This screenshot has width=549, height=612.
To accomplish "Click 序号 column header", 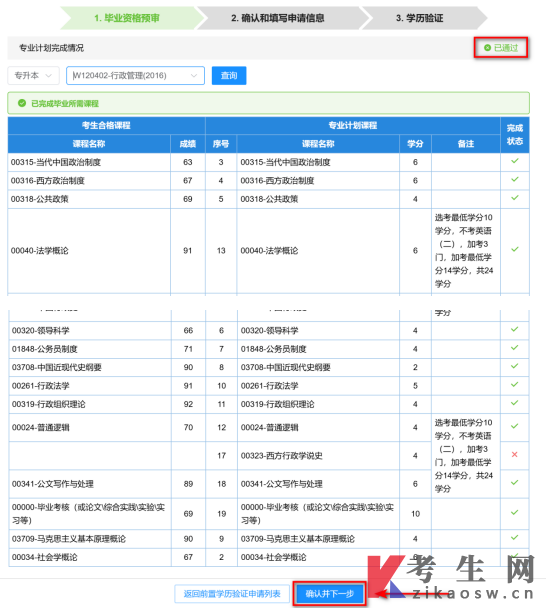I will pyautogui.click(x=221, y=144).
